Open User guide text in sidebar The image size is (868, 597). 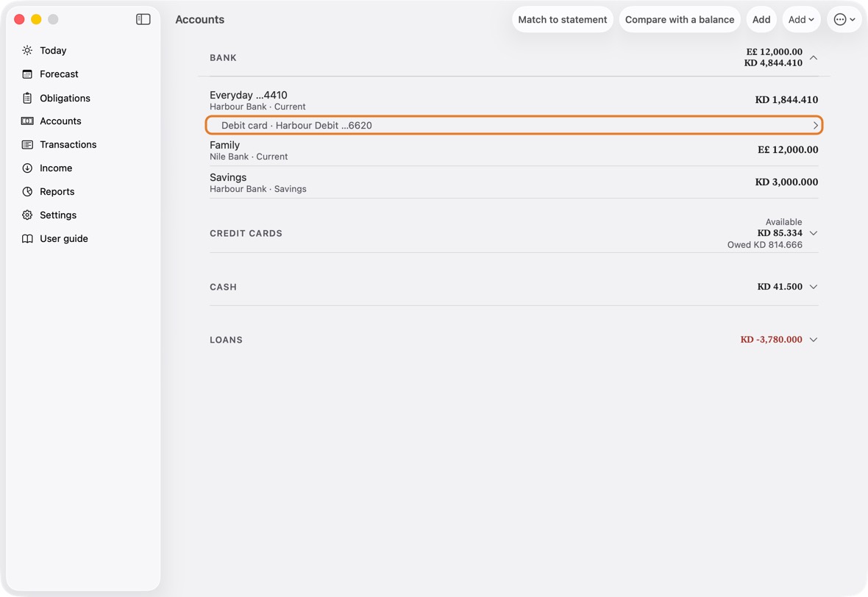pyautogui.click(x=64, y=238)
